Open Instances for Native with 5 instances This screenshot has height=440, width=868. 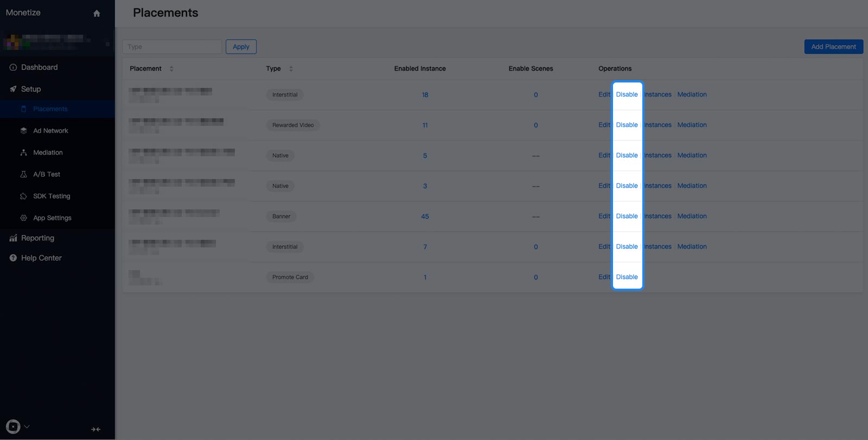coord(658,155)
